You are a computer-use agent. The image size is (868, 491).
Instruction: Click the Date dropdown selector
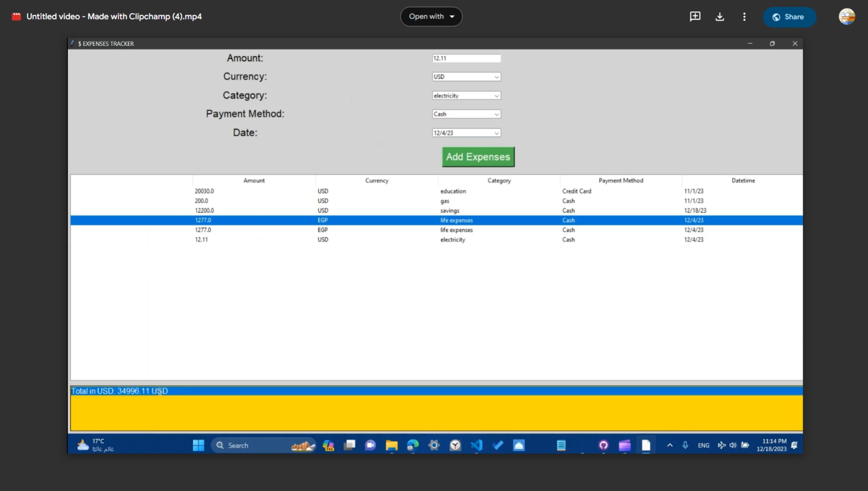[466, 132]
